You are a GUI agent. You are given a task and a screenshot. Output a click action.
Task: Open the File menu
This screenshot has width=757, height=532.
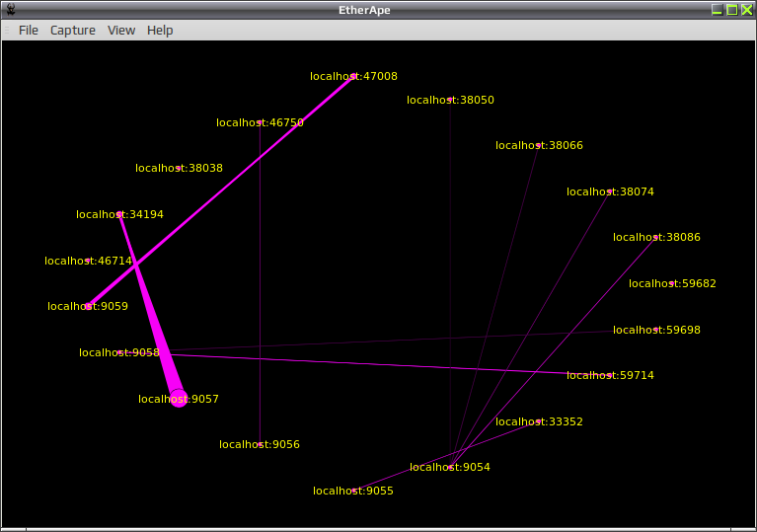[28, 31]
